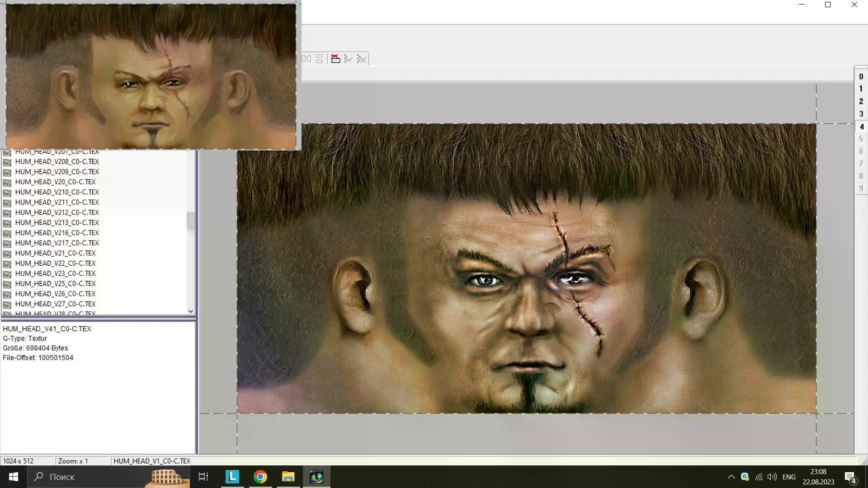
Task: Open Chrome from the taskbar
Action: (260, 477)
